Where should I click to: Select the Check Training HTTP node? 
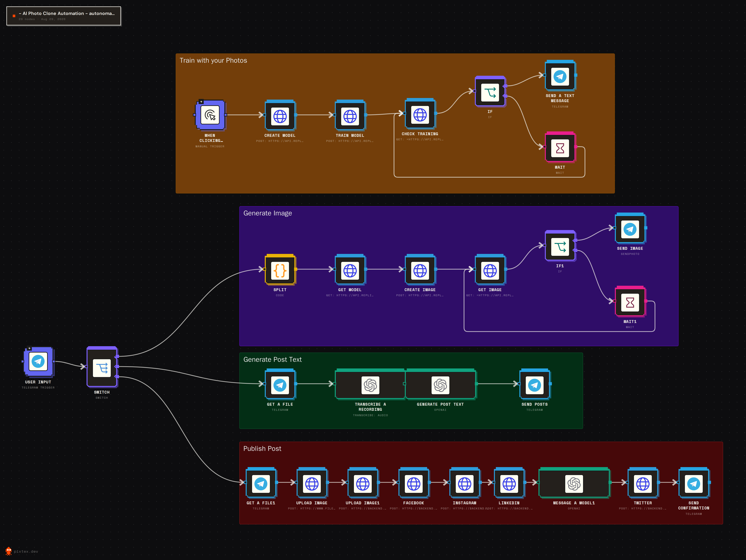click(420, 114)
